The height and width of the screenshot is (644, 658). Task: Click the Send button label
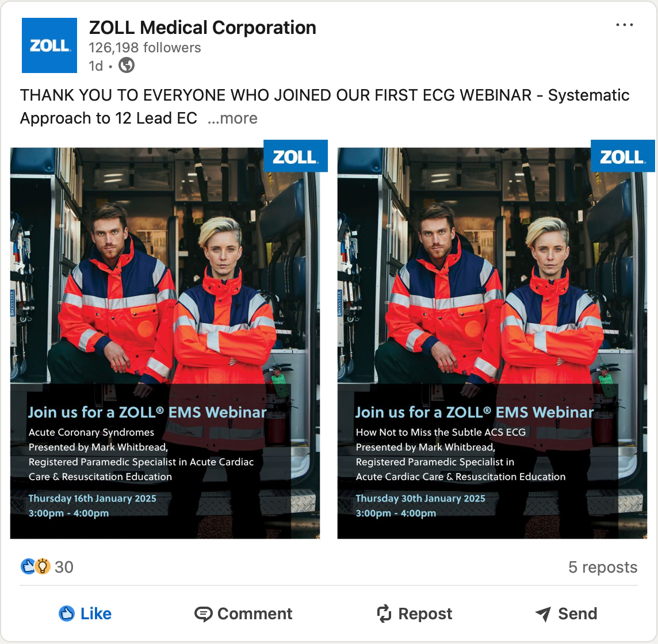click(x=577, y=614)
